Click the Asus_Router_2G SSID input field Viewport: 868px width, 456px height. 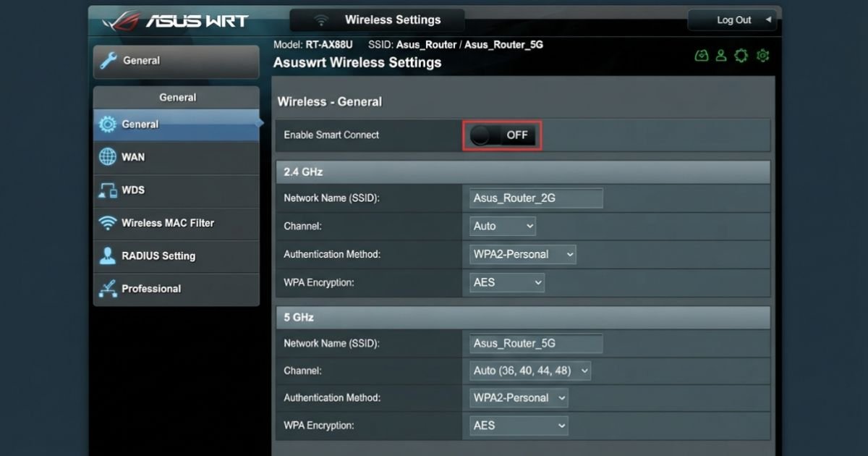click(x=536, y=198)
